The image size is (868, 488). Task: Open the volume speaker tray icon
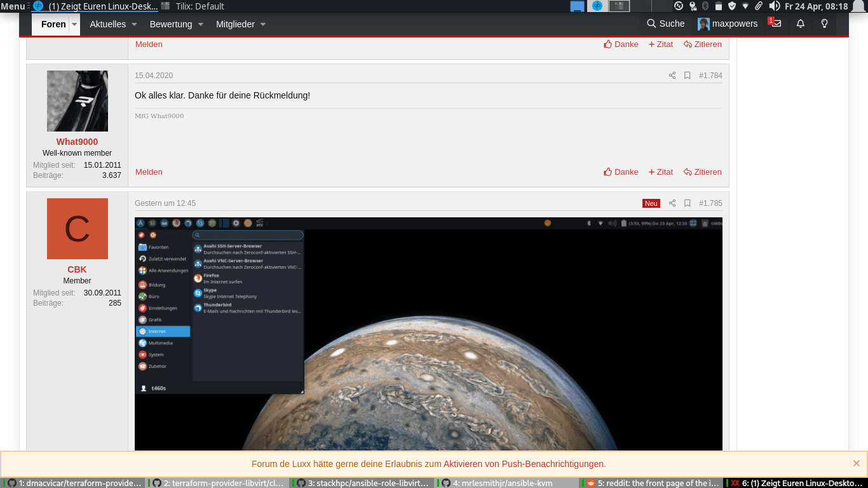pyautogui.click(x=774, y=6)
